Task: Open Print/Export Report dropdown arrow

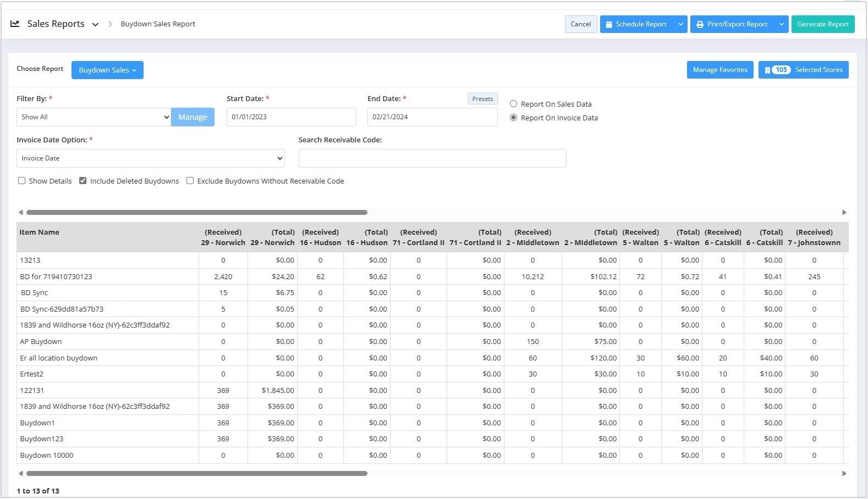Action: [x=782, y=24]
